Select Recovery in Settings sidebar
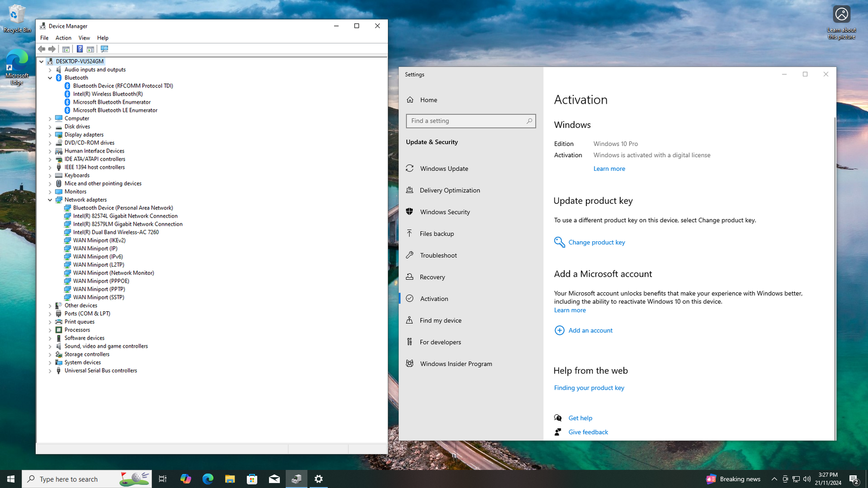Viewport: 868px width, 488px height. (x=471, y=277)
